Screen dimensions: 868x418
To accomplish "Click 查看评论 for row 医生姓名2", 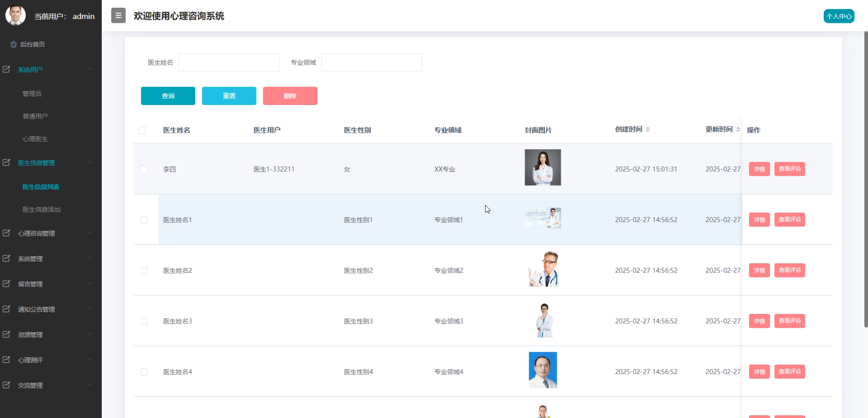I will pyautogui.click(x=790, y=270).
